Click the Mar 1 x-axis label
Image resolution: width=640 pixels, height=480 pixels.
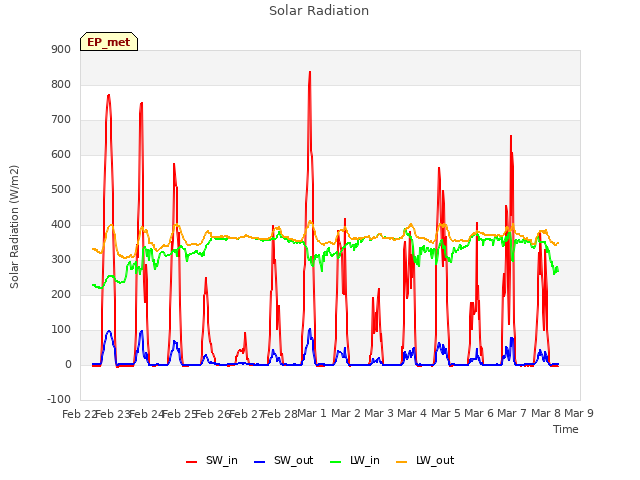click(x=312, y=413)
